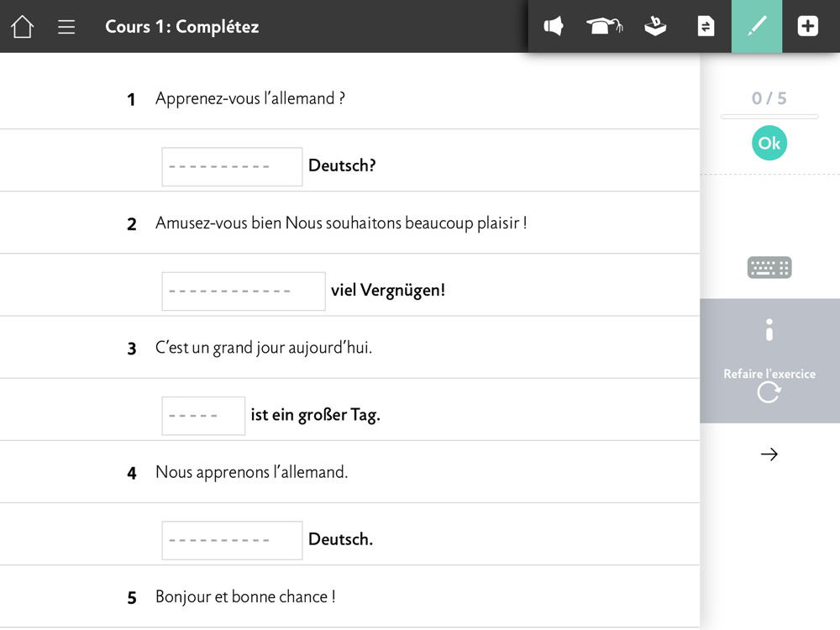The image size is (840, 630).
Task: Click the blank before Deutsch?
Action: pos(232,166)
